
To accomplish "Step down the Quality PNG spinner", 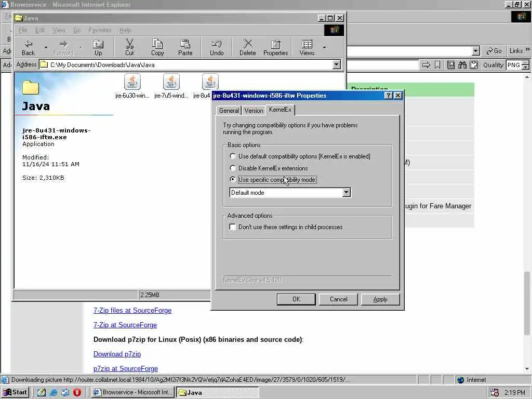I will (x=525, y=67).
